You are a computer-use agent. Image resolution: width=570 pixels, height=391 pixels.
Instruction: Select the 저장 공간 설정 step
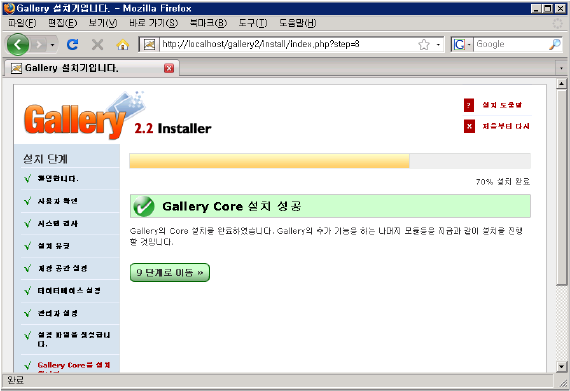click(63, 269)
